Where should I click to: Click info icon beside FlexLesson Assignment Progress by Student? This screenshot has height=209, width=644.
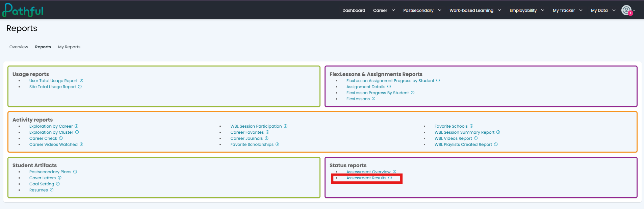[x=438, y=80]
